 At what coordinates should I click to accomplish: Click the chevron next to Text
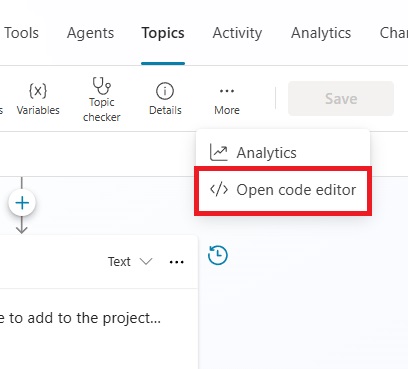146,261
